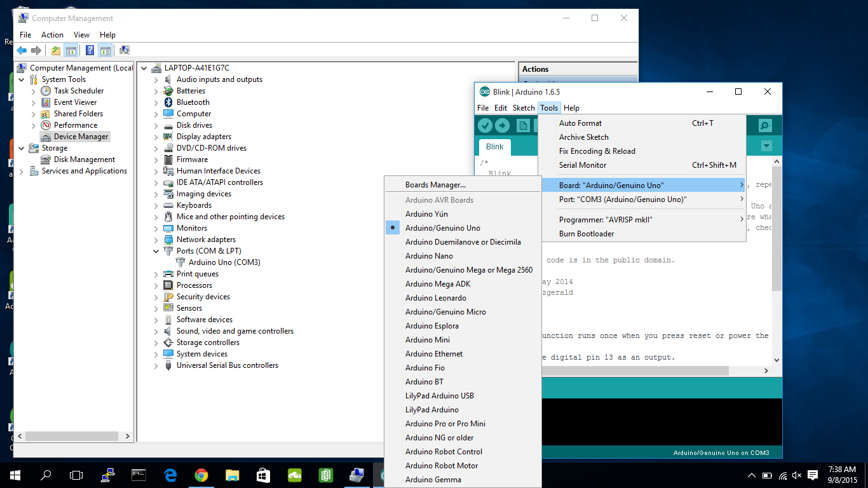Click the Forward arrow in Computer Management toolbar

click(x=36, y=51)
